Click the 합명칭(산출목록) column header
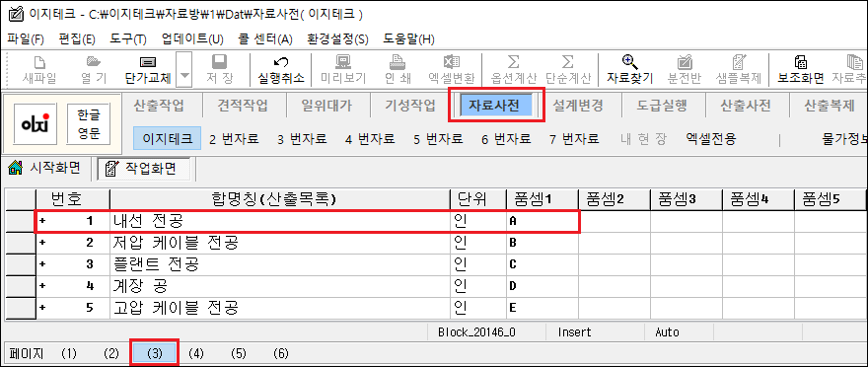Screen dimensions: 868x367 click(x=280, y=199)
